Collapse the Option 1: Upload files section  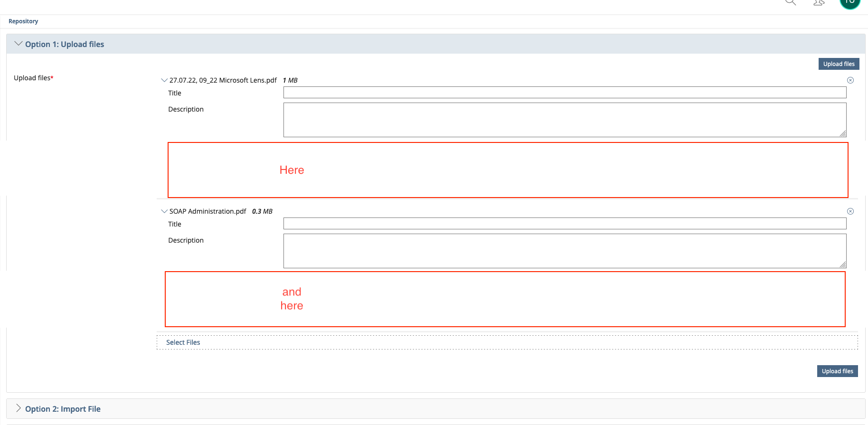coord(19,44)
